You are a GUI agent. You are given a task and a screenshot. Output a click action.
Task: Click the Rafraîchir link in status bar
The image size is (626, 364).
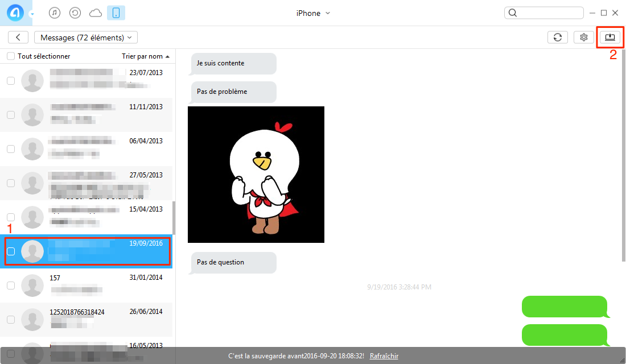point(384,356)
